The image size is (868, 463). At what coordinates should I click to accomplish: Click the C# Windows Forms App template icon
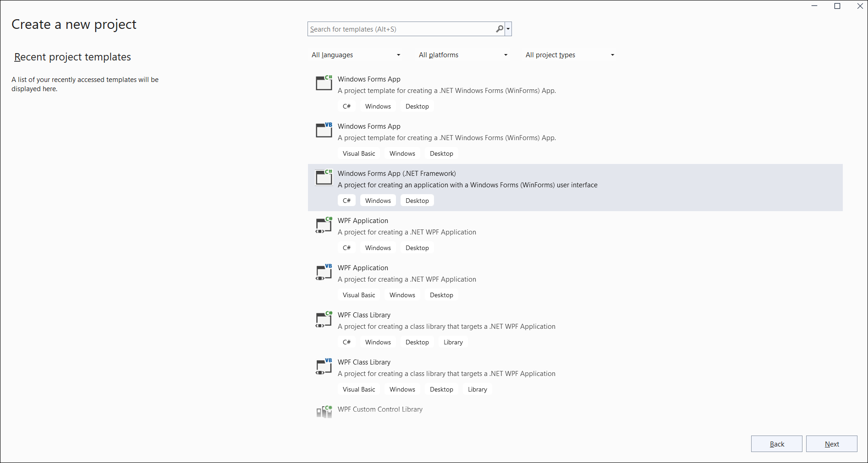coord(324,83)
